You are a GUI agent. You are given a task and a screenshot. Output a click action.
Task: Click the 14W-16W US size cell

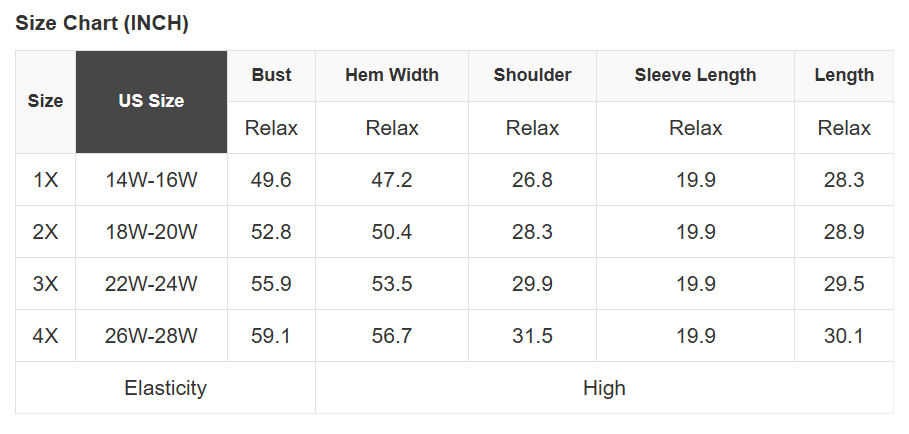point(151,180)
